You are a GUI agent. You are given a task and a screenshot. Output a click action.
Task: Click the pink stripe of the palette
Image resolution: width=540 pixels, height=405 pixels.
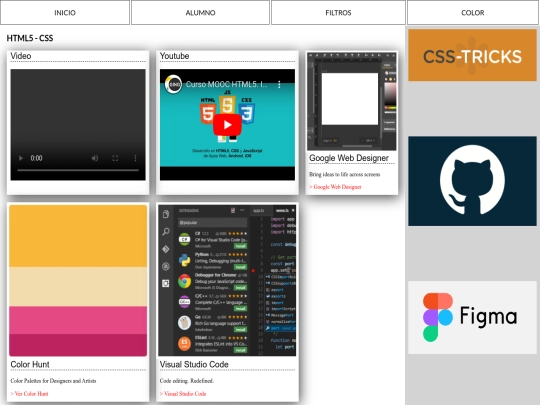coord(78,320)
